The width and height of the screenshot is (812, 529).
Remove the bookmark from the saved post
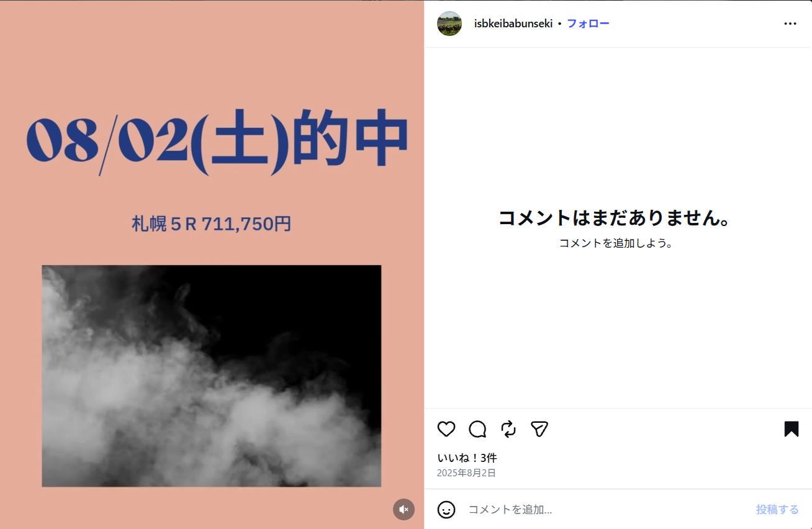[791, 429]
